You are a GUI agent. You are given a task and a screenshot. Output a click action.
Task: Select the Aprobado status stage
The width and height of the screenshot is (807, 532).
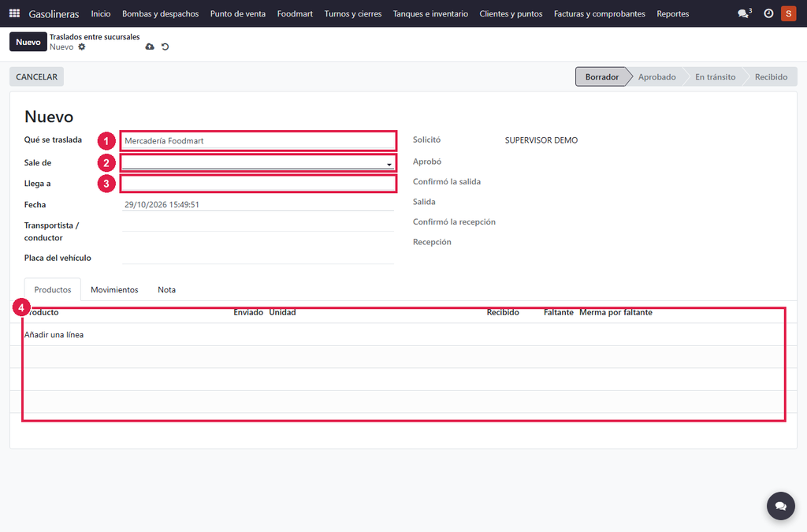(x=657, y=76)
